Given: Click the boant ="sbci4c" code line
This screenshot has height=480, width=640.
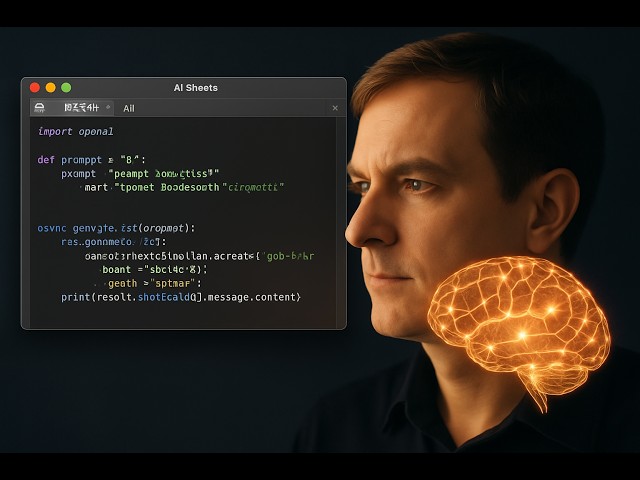Looking at the screenshot, I should point(154,269).
